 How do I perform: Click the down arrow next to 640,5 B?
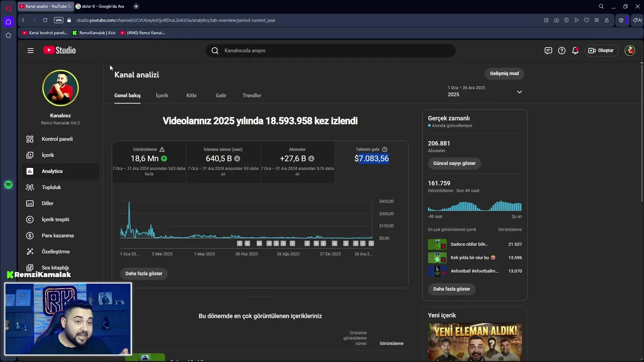point(237,158)
